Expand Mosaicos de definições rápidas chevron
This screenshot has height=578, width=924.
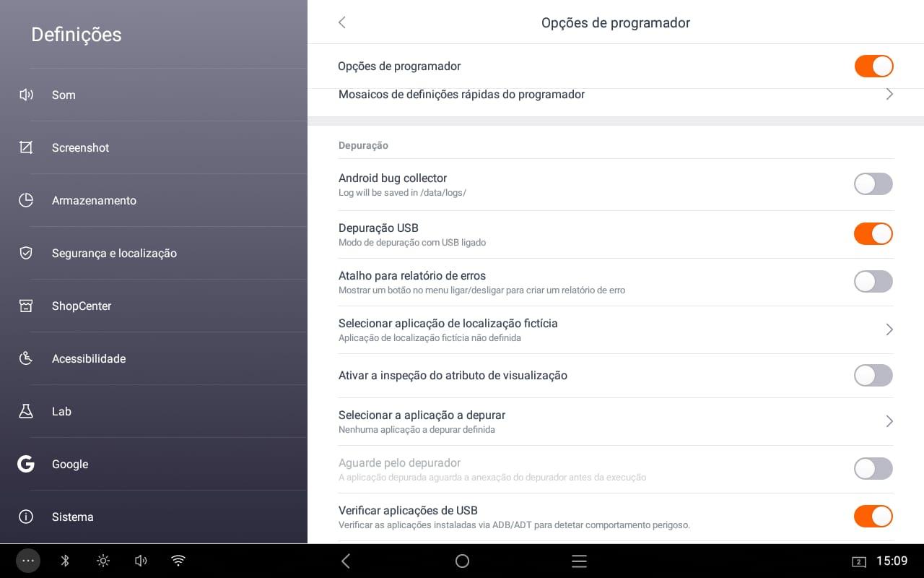[x=889, y=95]
